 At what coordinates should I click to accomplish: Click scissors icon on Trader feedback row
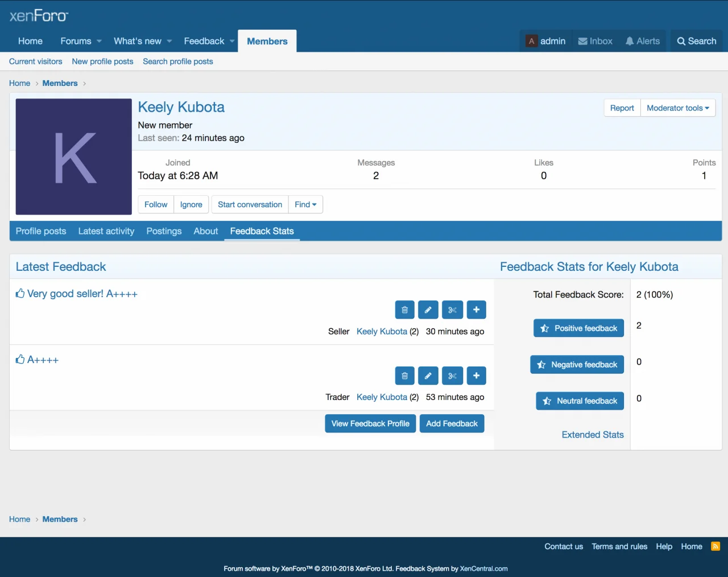[452, 376]
